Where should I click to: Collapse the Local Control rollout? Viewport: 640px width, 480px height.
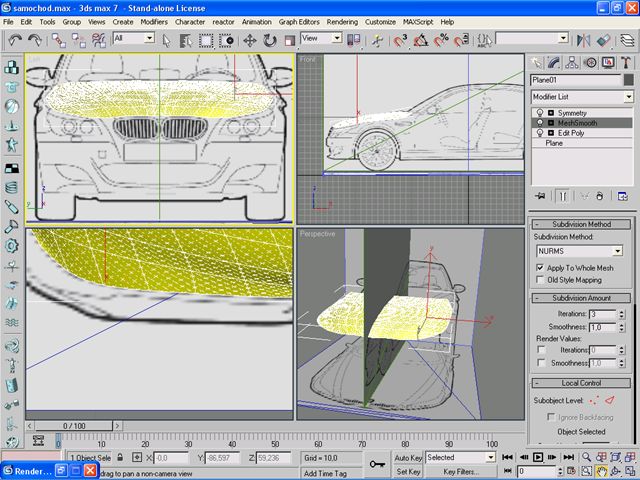(x=581, y=383)
